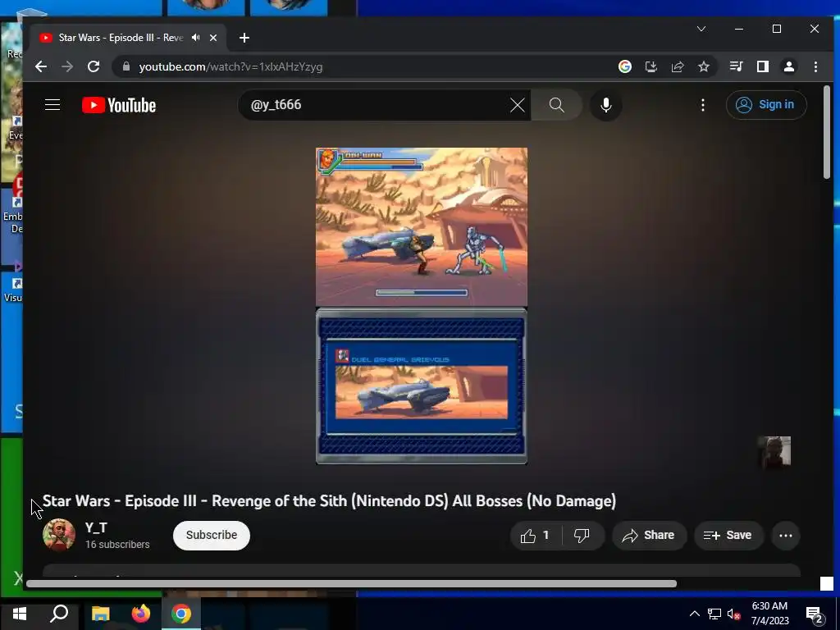Viewport: 840px width, 630px height.
Task: Expand the tab search chevron
Action: [x=701, y=29]
